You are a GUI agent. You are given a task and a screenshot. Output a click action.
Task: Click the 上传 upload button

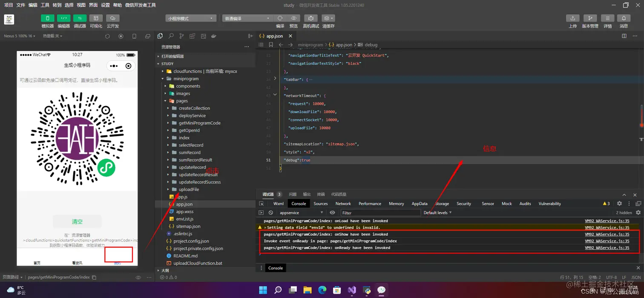coord(573,18)
